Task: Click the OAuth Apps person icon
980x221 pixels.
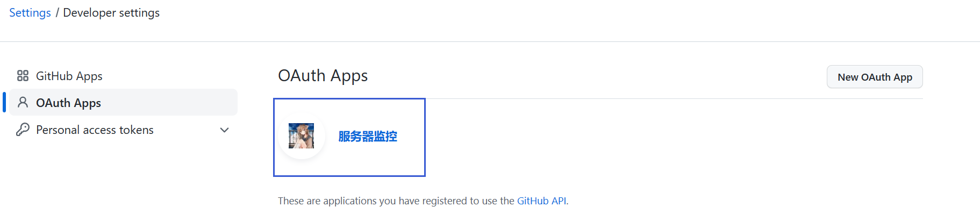Action: click(x=23, y=102)
